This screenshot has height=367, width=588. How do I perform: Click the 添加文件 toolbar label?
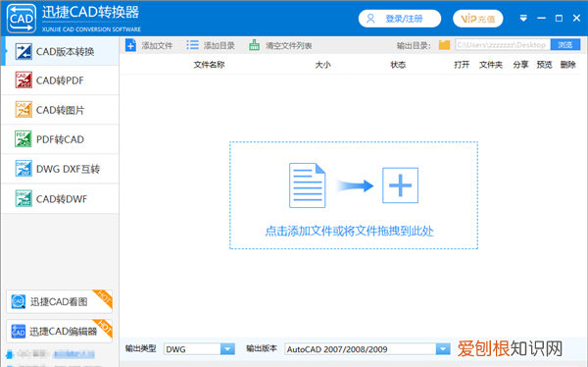tap(157, 46)
